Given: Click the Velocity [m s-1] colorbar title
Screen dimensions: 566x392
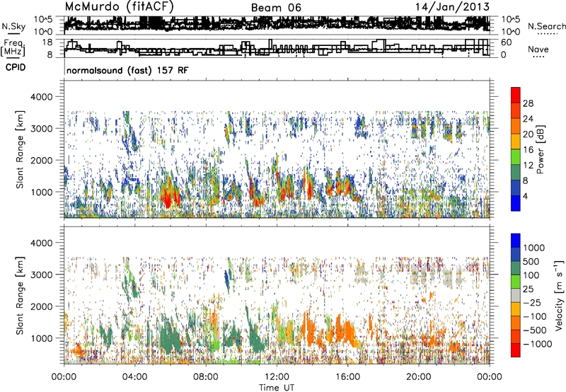Looking at the screenshot, I should 559,296.
